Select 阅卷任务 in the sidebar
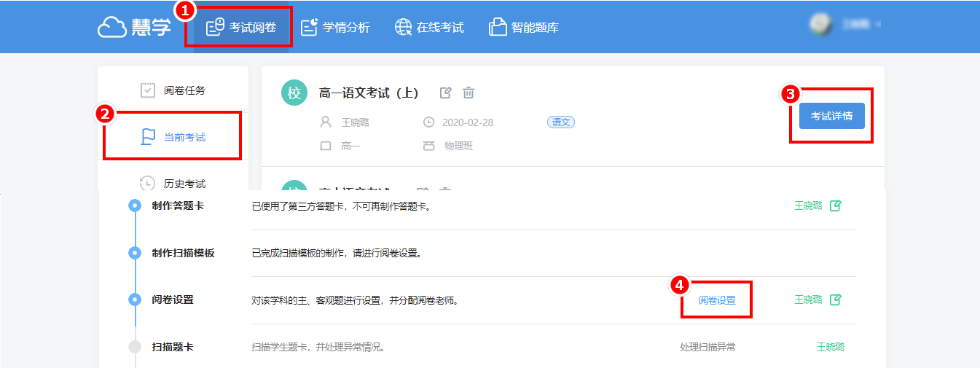The image size is (980, 368). pyautogui.click(x=173, y=90)
